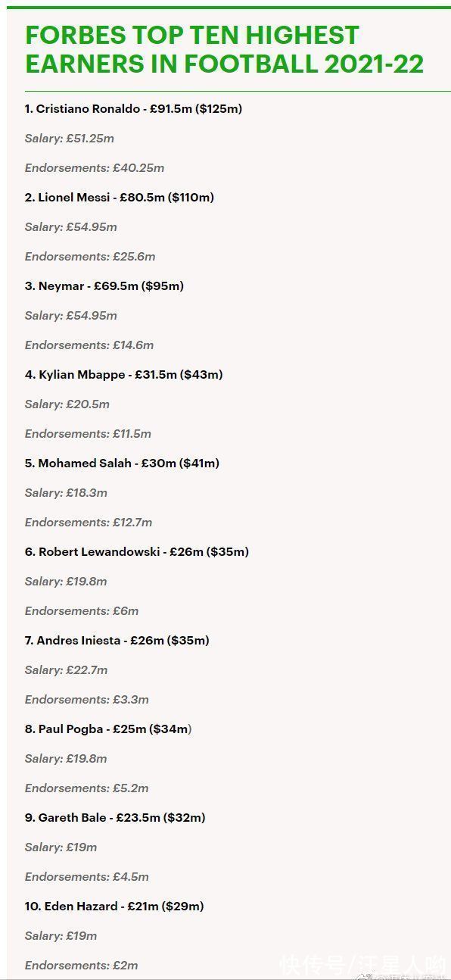Click Ronaldo's Salary: £51.25m line
The width and height of the screenshot is (451, 980).
tap(70, 139)
